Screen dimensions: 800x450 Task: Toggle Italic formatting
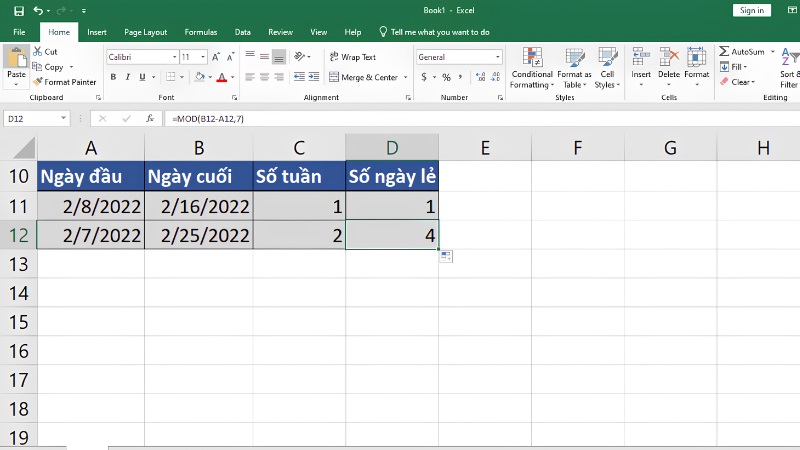tap(128, 77)
